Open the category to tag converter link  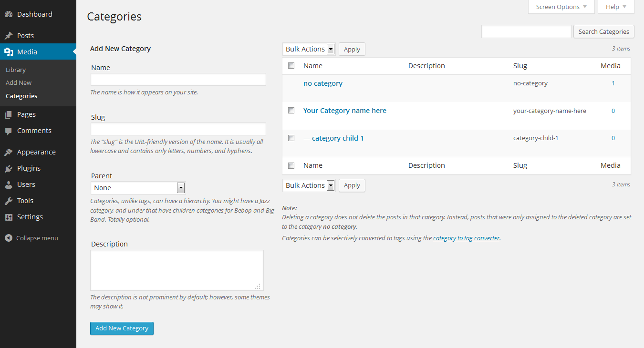[x=466, y=238]
